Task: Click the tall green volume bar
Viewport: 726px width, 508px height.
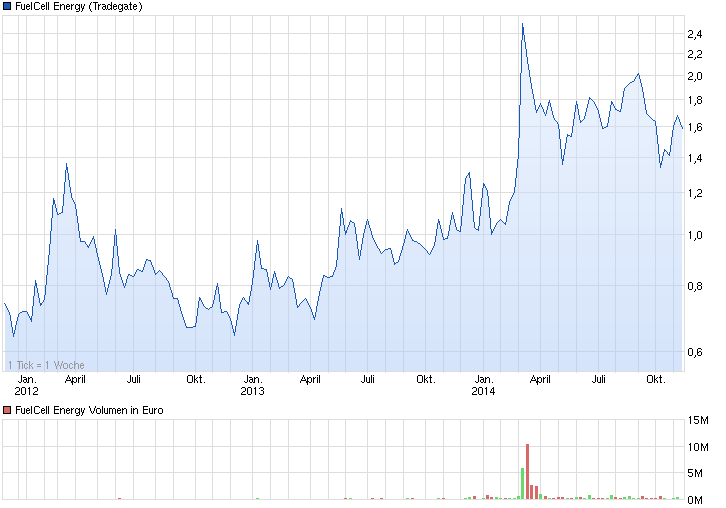Action: pyautogui.click(x=523, y=483)
